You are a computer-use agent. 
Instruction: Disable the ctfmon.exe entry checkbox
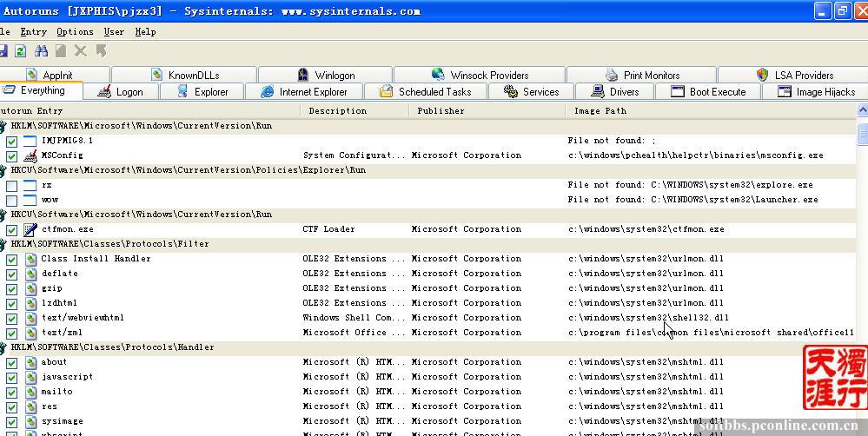point(12,230)
